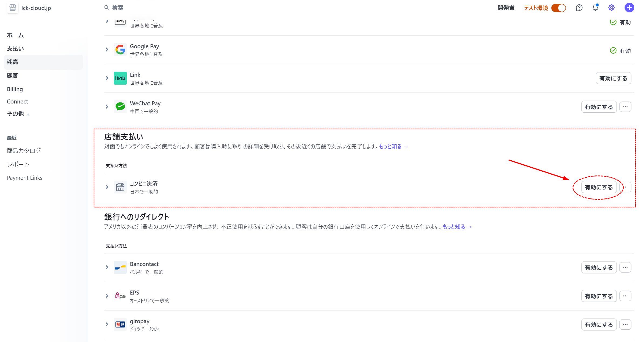
Task: Expand the WeChat Pay row
Action: pos(107,107)
